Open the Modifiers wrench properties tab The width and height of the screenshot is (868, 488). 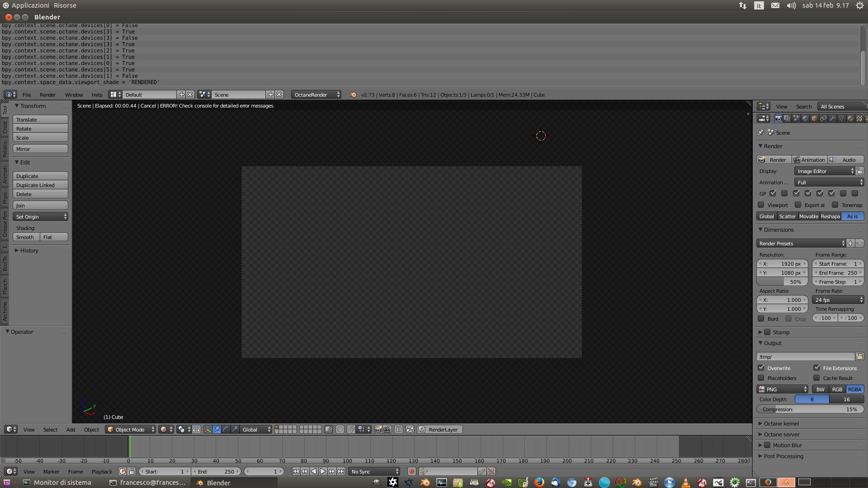point(832,118)
